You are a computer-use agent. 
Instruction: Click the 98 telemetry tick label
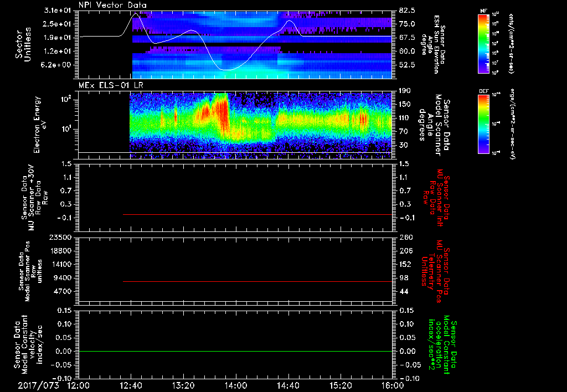(404, 278)
